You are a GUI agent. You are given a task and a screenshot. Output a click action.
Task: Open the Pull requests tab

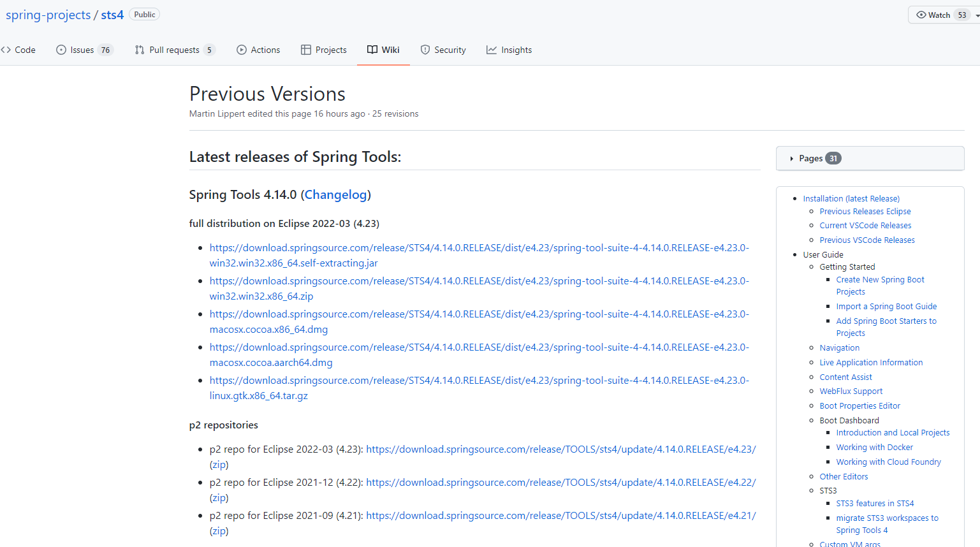175,50
